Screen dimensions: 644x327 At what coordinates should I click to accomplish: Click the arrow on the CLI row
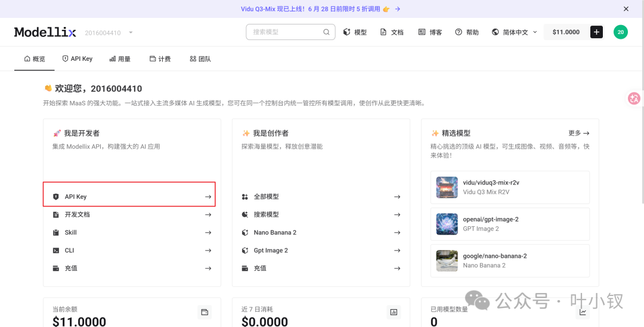coord(208,250)
